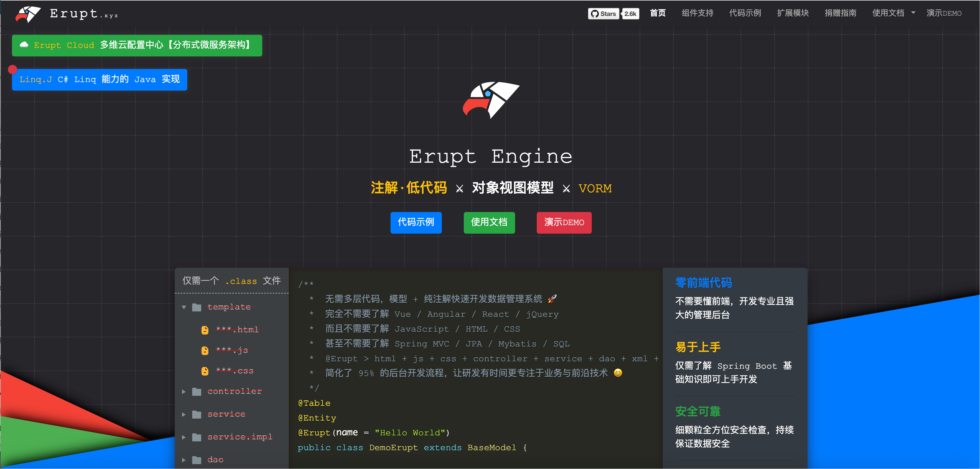Select the ***.js tree row
The width and height of the screenshot is (980, 469).
[x=232, y=350]
